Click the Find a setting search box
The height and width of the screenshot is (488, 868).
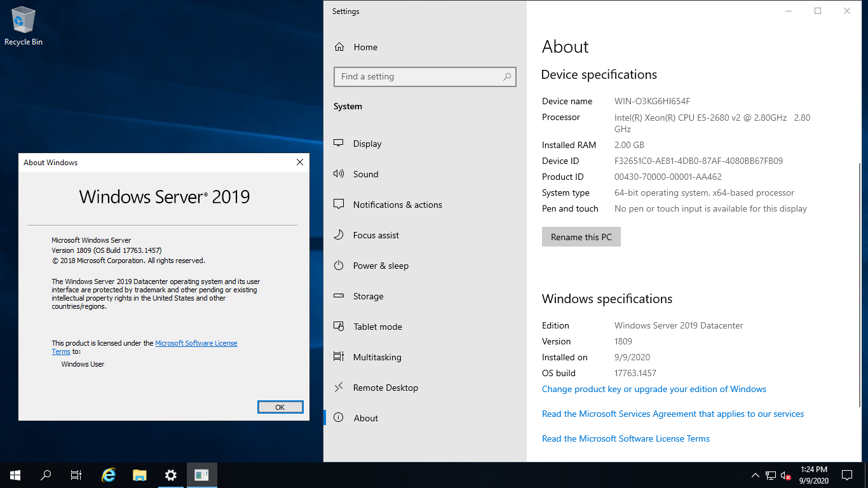tap(419, 77)
